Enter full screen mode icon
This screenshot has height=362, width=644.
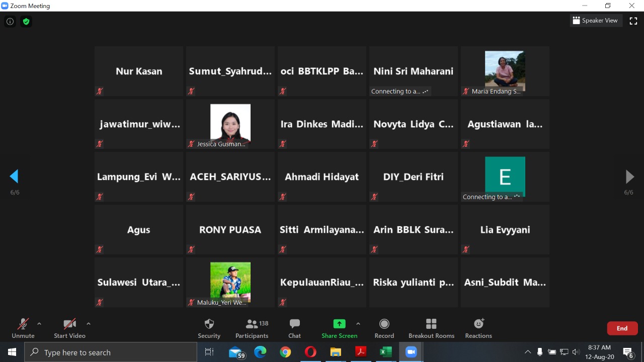click(x=633, y=21)
